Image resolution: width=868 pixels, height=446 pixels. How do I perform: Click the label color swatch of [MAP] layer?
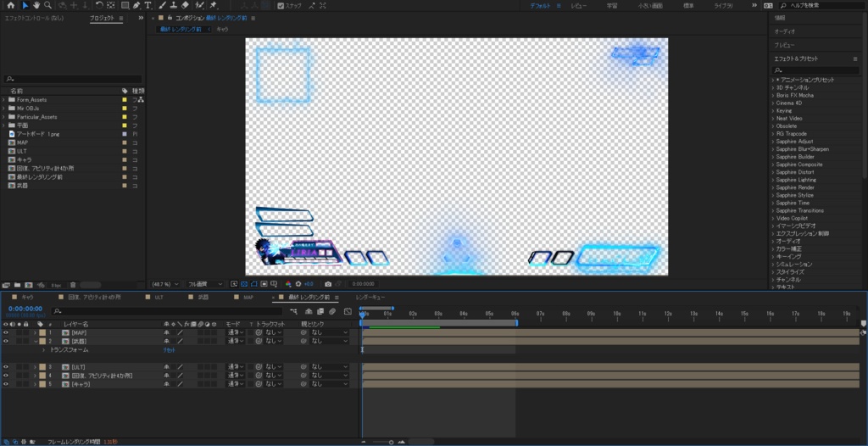coord(42,332)
